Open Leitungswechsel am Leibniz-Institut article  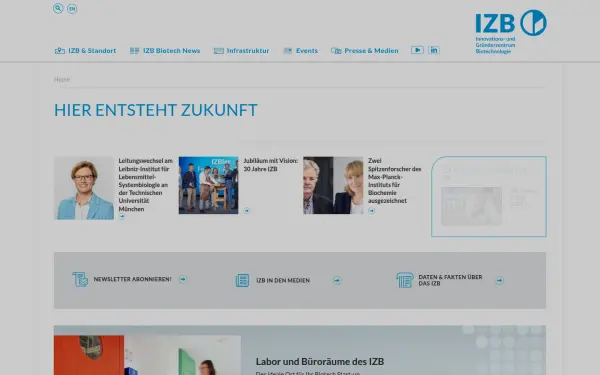click(x=145, y=185)
